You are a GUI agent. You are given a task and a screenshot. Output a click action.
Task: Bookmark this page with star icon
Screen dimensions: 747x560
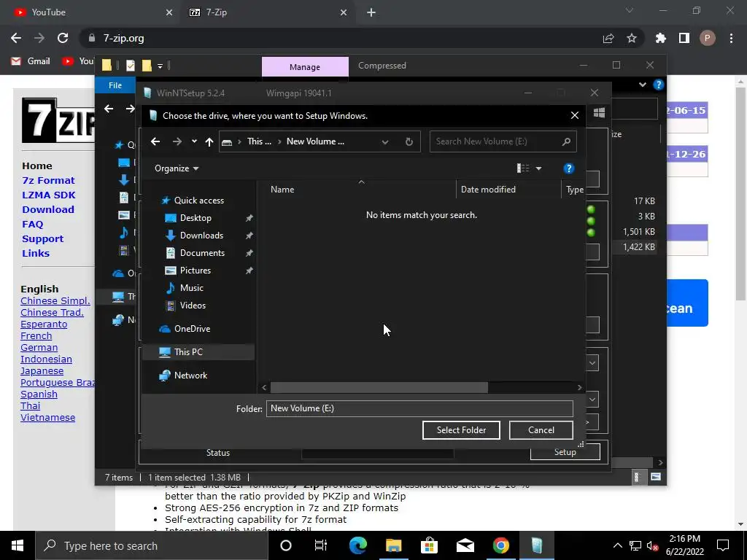coord(631,38)
